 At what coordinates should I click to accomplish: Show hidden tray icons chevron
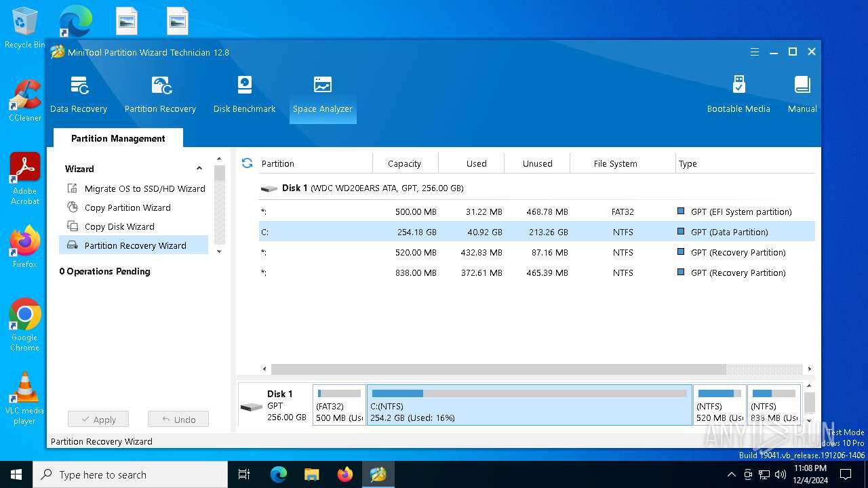(732, 474)
